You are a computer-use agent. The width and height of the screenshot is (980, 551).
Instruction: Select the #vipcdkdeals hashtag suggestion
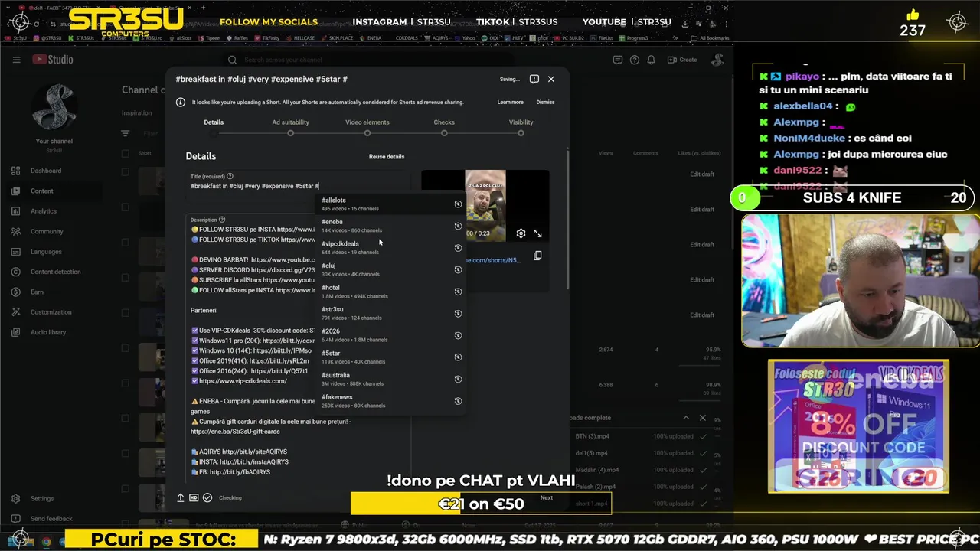(x=390, y=247)
